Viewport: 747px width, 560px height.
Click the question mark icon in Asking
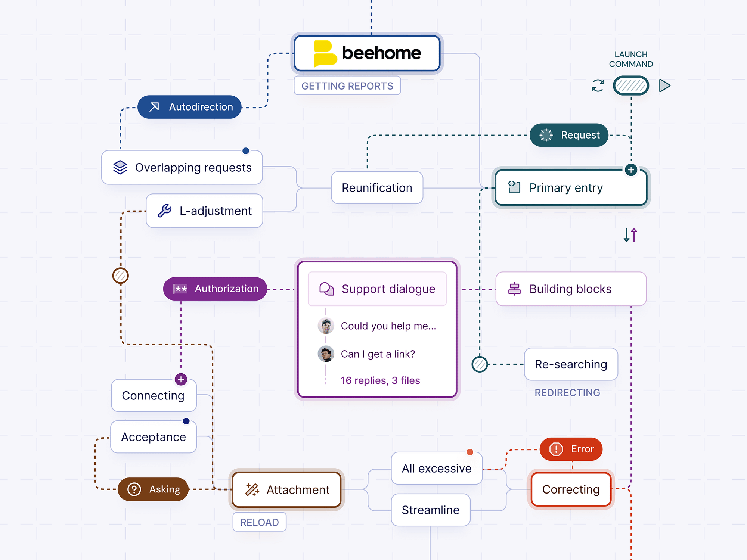coord(134,489)
